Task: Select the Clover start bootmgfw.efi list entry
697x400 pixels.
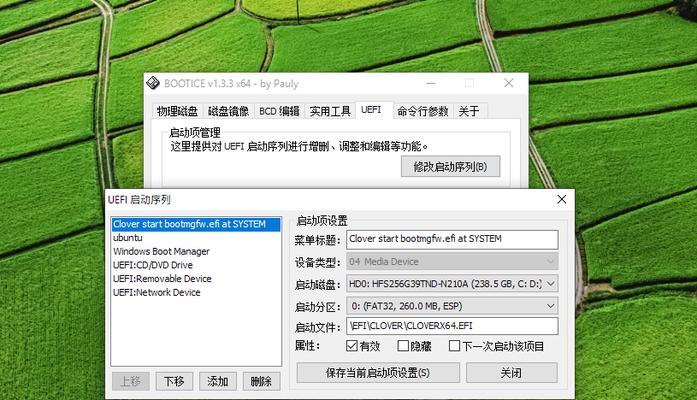Action: [196, 224]
